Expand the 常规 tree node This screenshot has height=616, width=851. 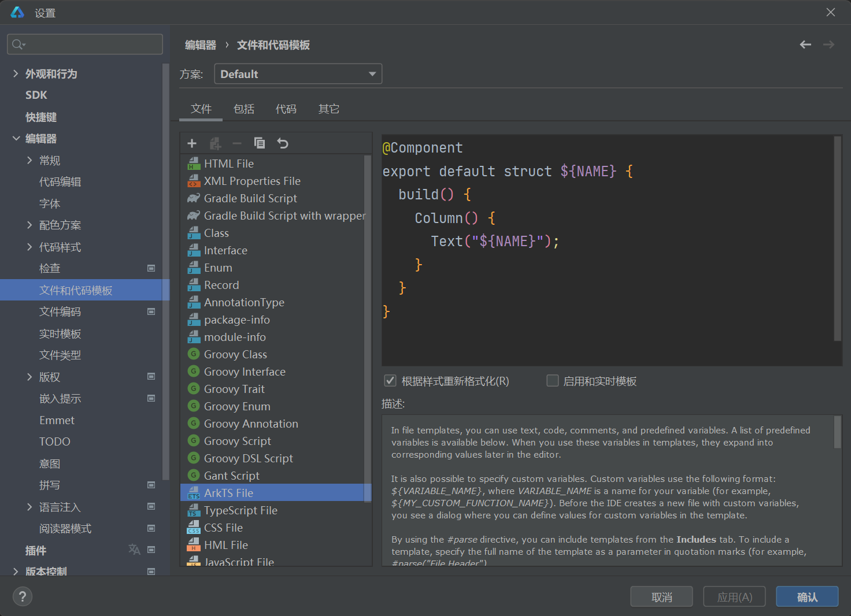pos(29,160)
